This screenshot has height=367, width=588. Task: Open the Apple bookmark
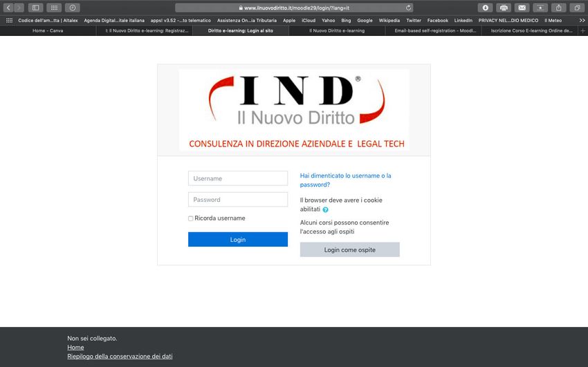point(289,21)
